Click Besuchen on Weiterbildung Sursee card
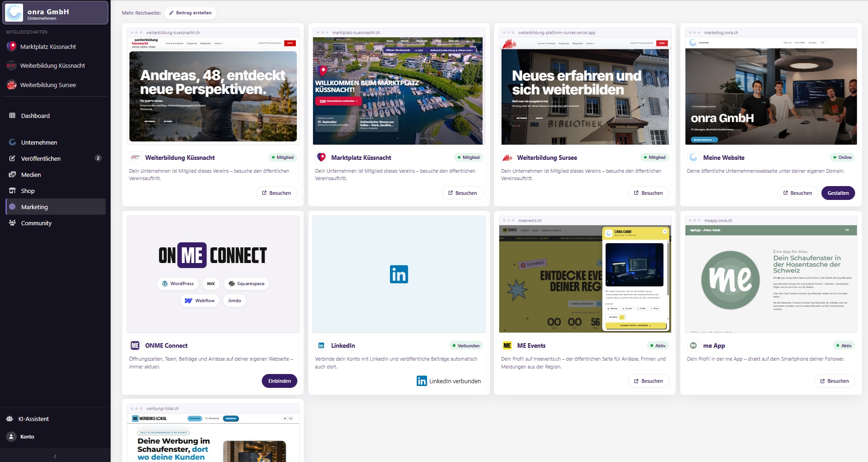 tap(649, 193)
